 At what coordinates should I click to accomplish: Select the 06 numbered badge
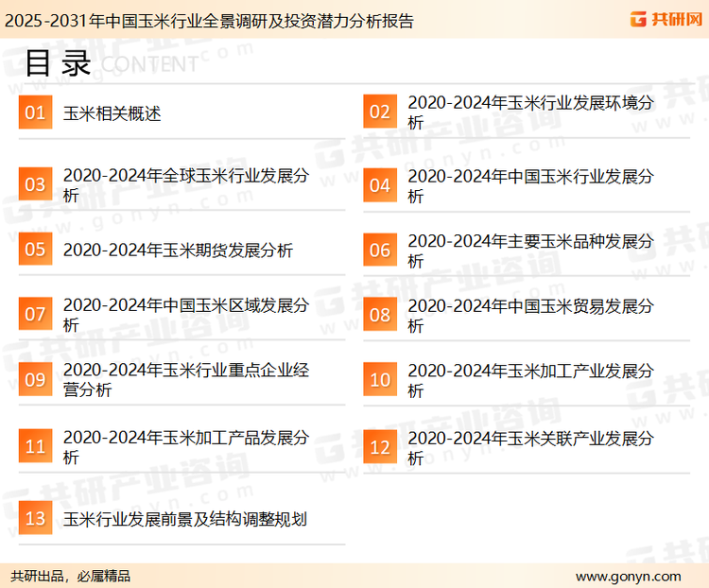click(x=379, y=251)
